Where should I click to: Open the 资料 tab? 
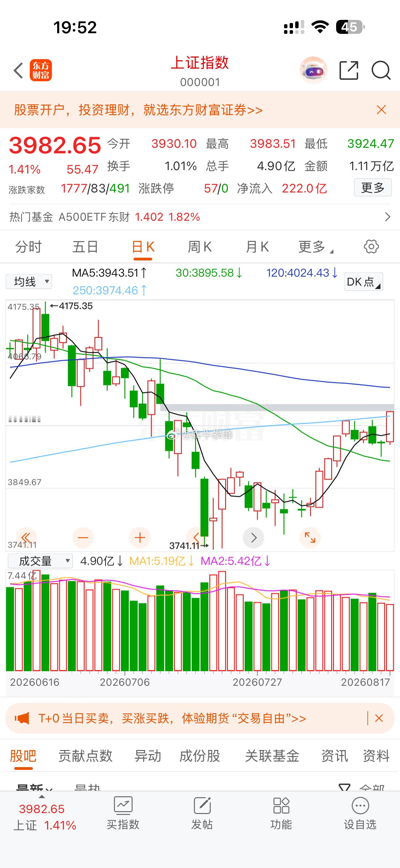coord(376,756)
